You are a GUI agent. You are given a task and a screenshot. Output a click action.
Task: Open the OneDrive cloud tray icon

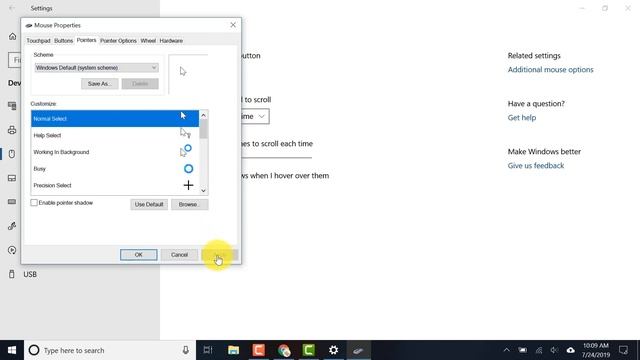(570, 350)
